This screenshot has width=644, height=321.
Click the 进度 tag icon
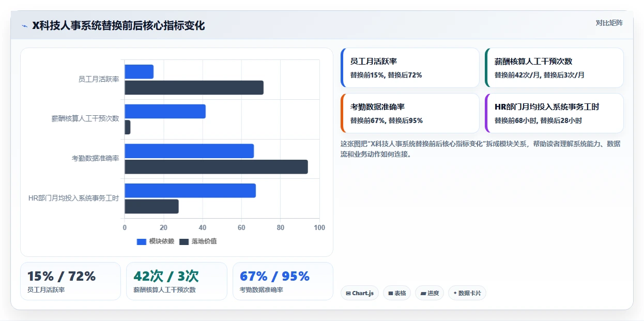pos(423,294)
